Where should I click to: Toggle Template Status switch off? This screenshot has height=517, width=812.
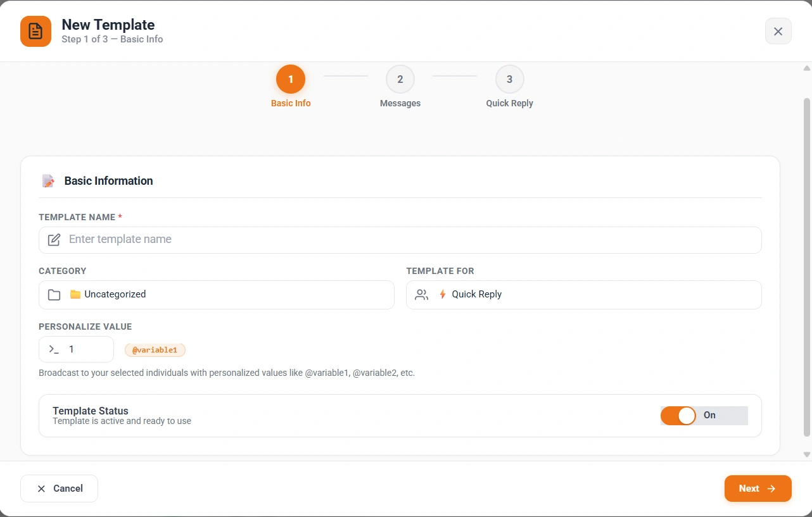pyautogui.click(x=679, y=416)
